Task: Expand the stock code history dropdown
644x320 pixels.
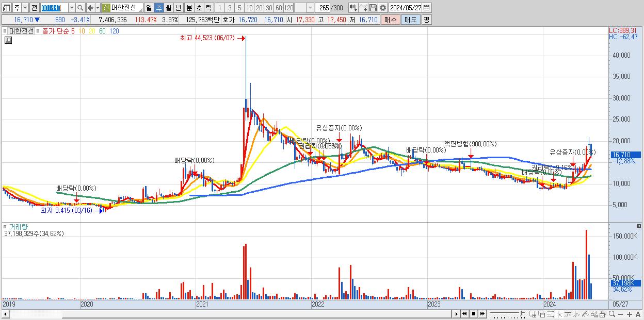Action: pyautogui.click(x=72, y=8)
